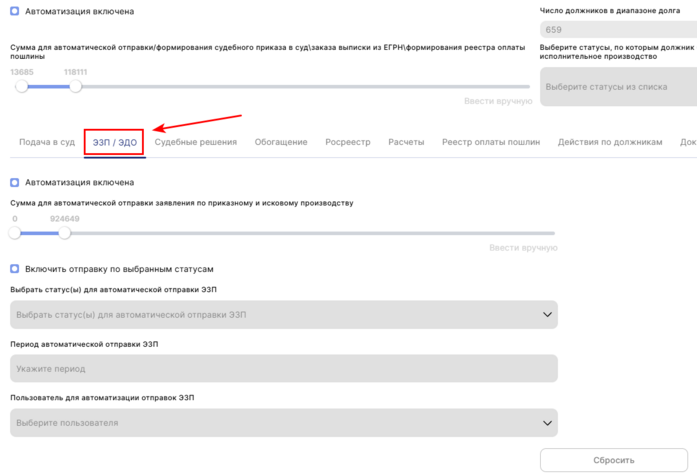Click the slider handle labeled 118111

[75, 87]
